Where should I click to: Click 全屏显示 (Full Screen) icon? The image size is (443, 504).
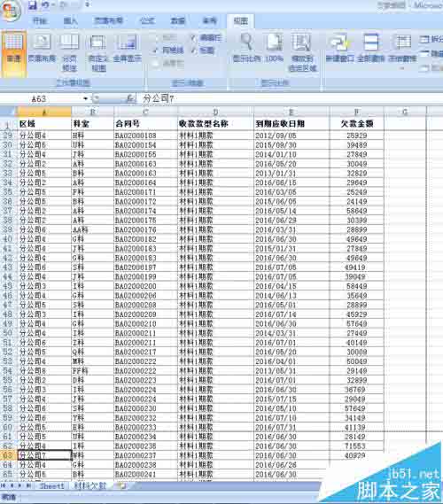127,49
